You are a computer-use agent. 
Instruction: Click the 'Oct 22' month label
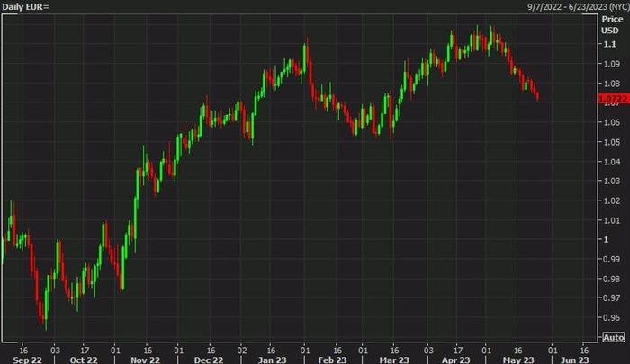pyautogui.click(x=84, y=360)
